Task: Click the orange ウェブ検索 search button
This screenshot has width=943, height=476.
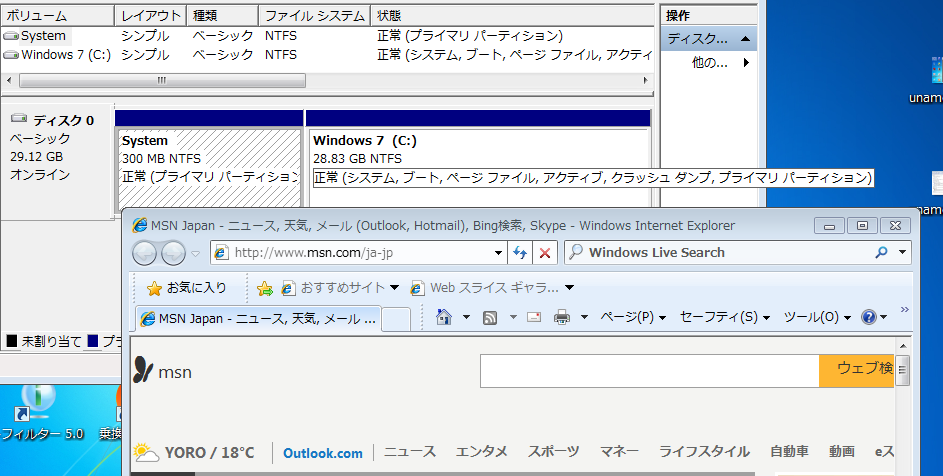Action: [856, 371]
